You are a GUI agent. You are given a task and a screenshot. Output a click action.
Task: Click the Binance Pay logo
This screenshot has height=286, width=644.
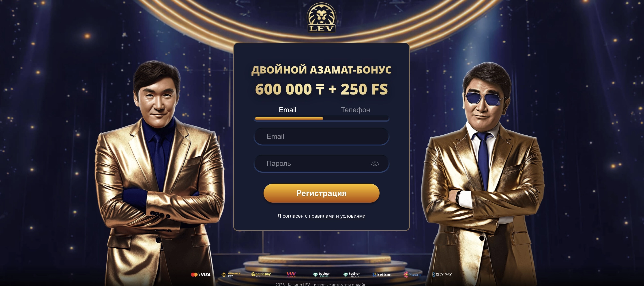[x=231, y=275]
